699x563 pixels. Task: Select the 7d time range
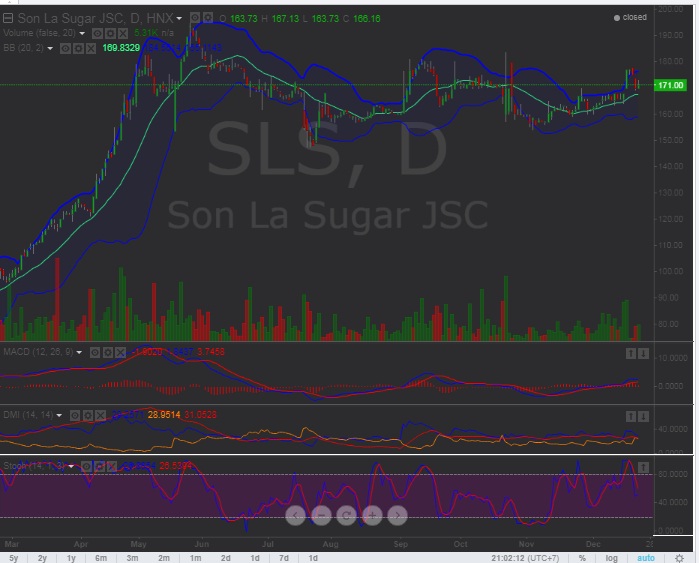(x=284, y=558)
